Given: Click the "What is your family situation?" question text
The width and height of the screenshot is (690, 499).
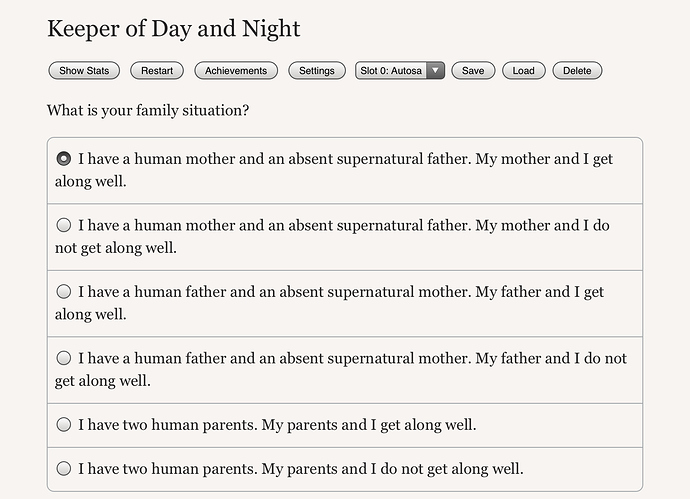Looking at the screenshot, I should pos(148,110).
